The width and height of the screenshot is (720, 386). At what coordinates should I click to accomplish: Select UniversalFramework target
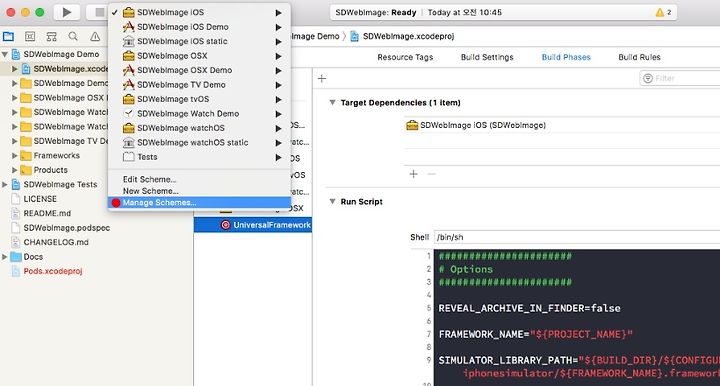(253, 225)
